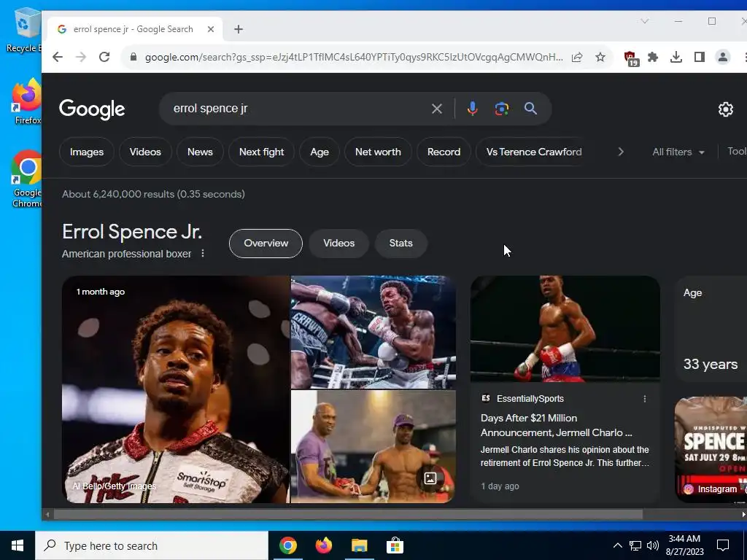The height and width of the screenshot is (560, 747).
Task: Open more options beside American professional boxer
Action: click(x=203, y=253)
